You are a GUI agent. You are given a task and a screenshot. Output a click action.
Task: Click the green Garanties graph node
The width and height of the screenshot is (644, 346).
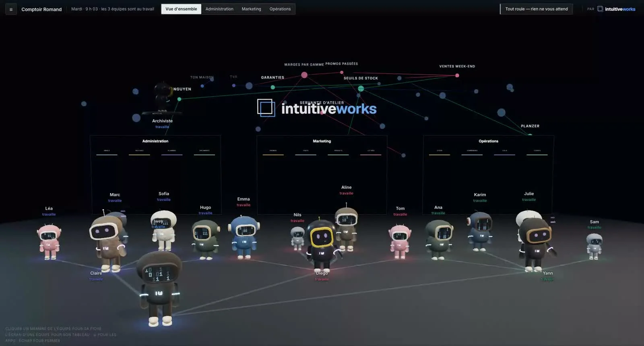tap(273, 87)
